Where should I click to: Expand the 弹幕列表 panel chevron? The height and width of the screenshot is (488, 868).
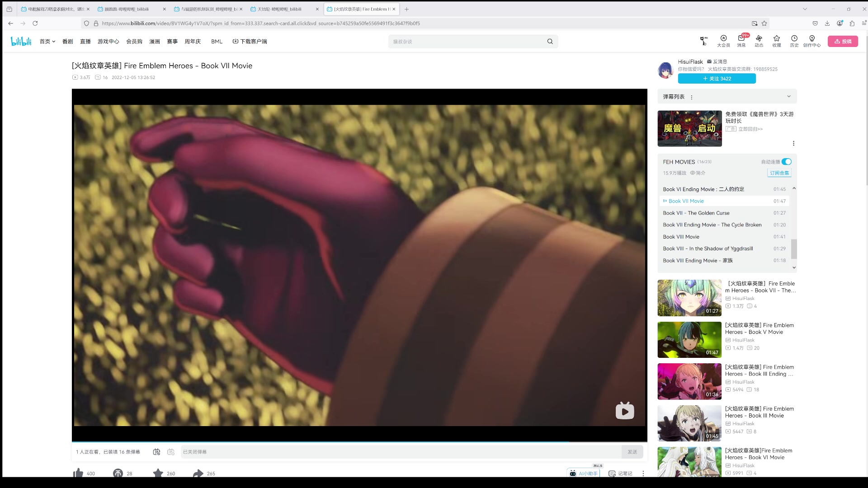(x=789, y=96)
